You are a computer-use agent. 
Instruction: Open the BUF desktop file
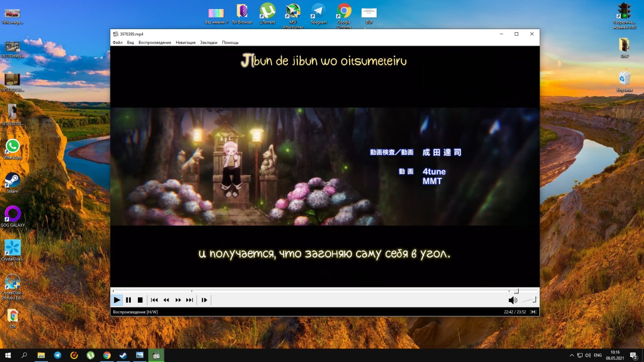[369, 15]
